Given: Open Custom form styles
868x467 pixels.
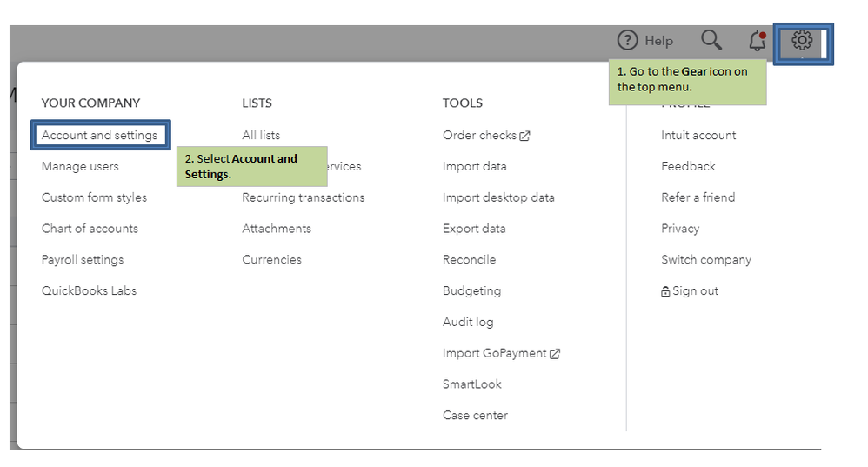Looking at the screenshot, I should (94, 197).
